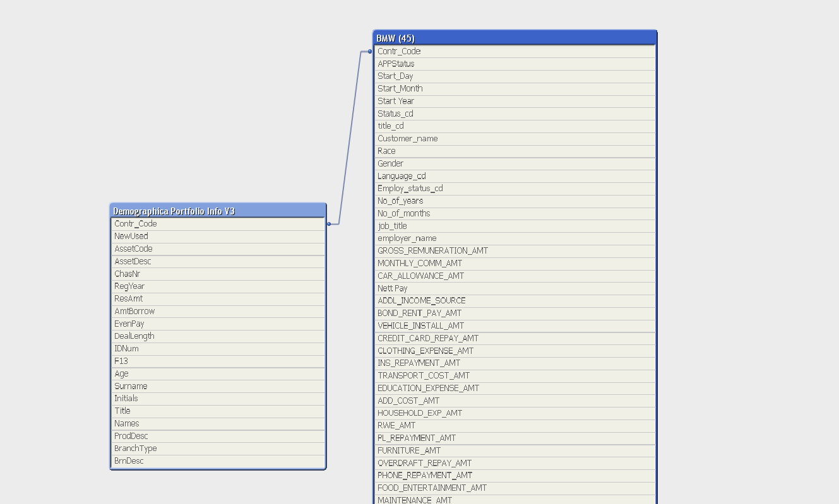Select the MONTHLY_COMM_AMT field
This screenshot has width=839, height=504.
[515, 264]
